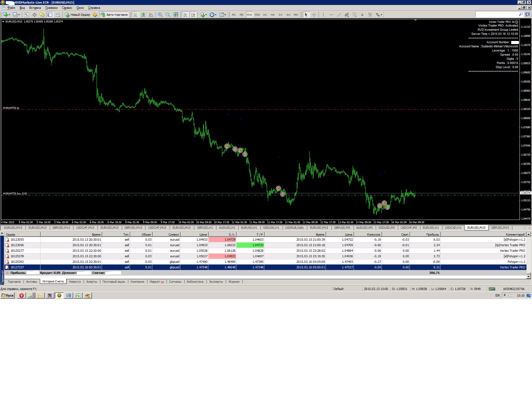This screenshot has height=401, width=532.
Task: Open the Справка menu
Action: (94, 8)
